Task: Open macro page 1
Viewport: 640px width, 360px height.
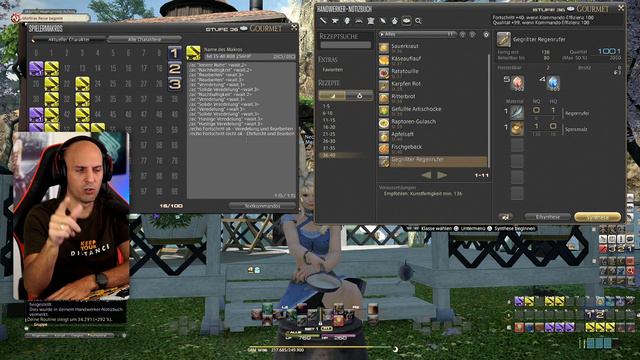Action: pyautogui.click(x=175, y=53)
